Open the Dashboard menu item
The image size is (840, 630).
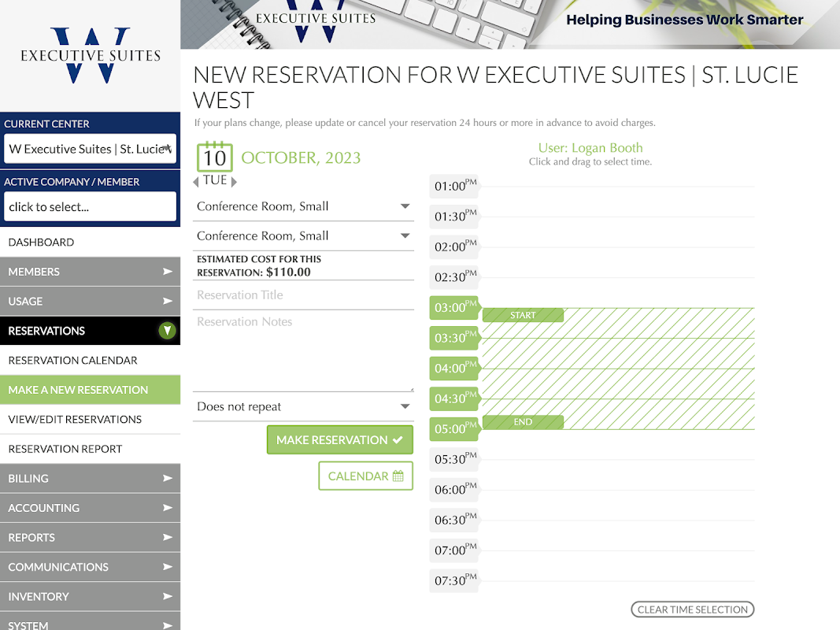click(90, 242)
